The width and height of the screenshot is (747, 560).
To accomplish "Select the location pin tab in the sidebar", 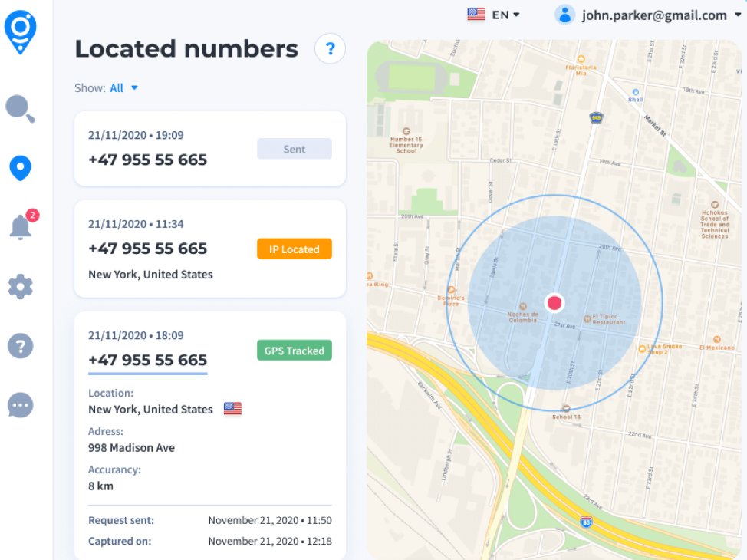I will point(20,168).
